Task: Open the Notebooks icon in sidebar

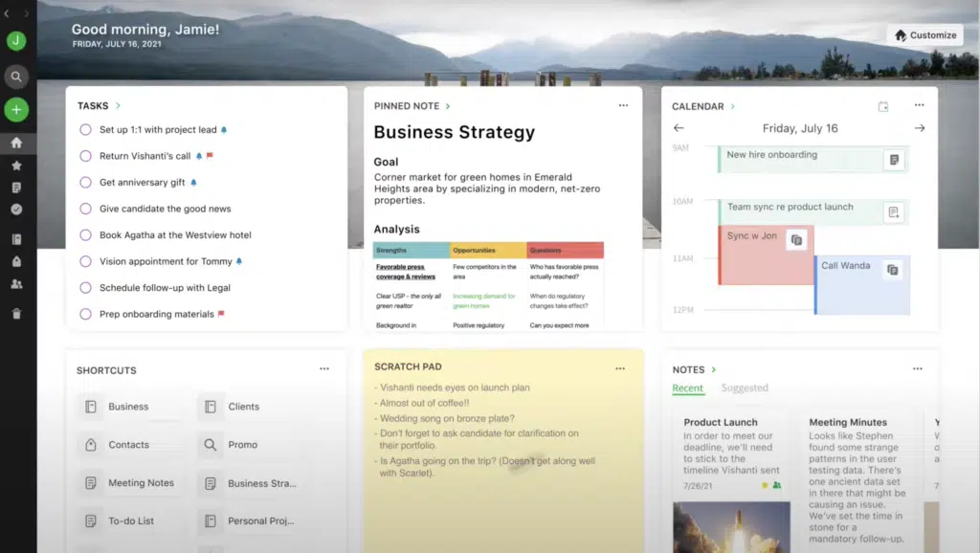Action: pyautogui.click(x=16, y=239)
